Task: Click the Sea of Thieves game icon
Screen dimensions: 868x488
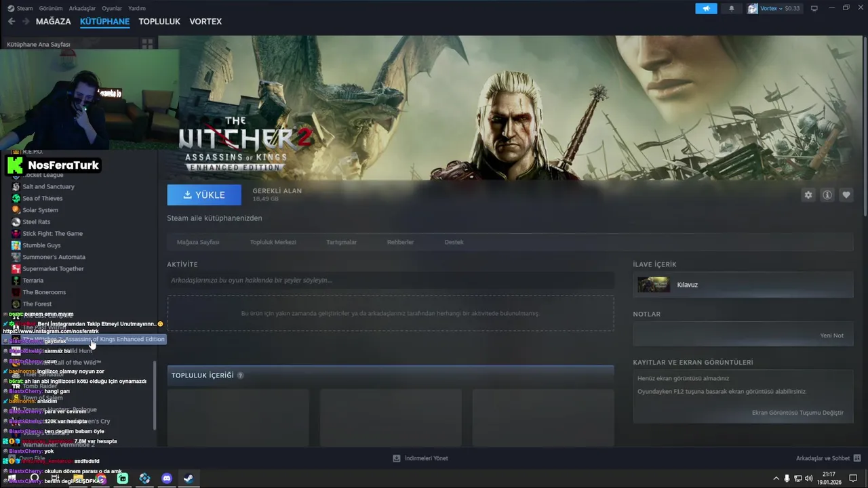Action: pos(16,198)
